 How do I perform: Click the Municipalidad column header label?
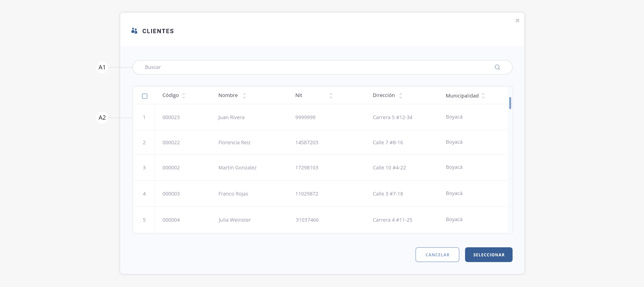tap(462, 96)
